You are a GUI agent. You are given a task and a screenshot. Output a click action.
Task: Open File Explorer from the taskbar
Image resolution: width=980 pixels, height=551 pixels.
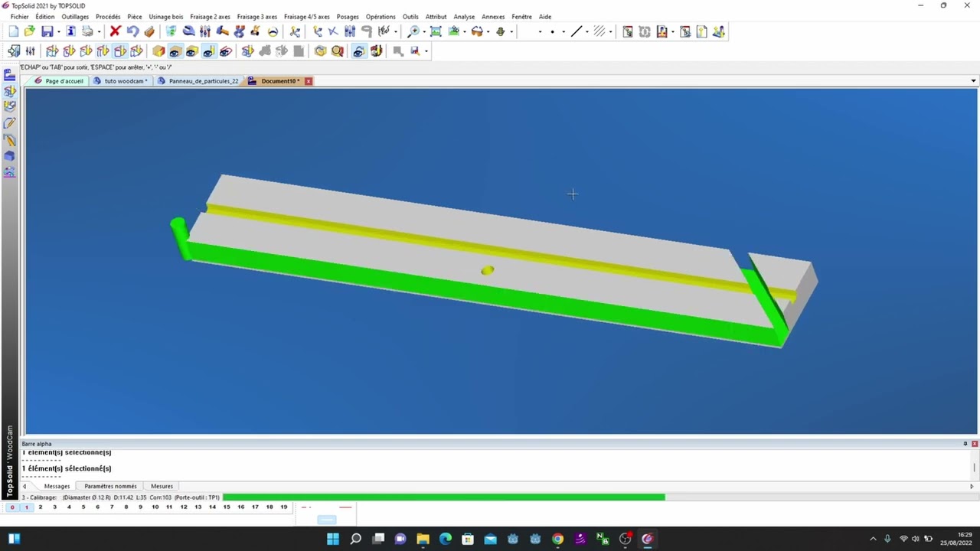pos(423,539)
